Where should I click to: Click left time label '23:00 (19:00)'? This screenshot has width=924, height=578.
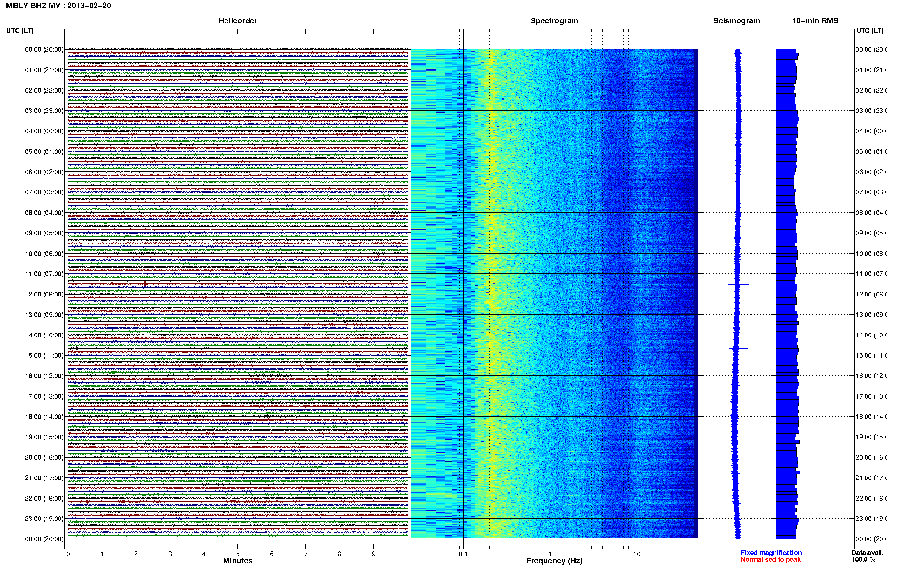pyautogui.click(x=44, y=519)
